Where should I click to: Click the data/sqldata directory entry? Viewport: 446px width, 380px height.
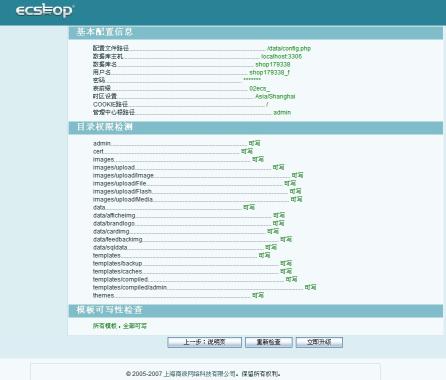tap(110, 247)
